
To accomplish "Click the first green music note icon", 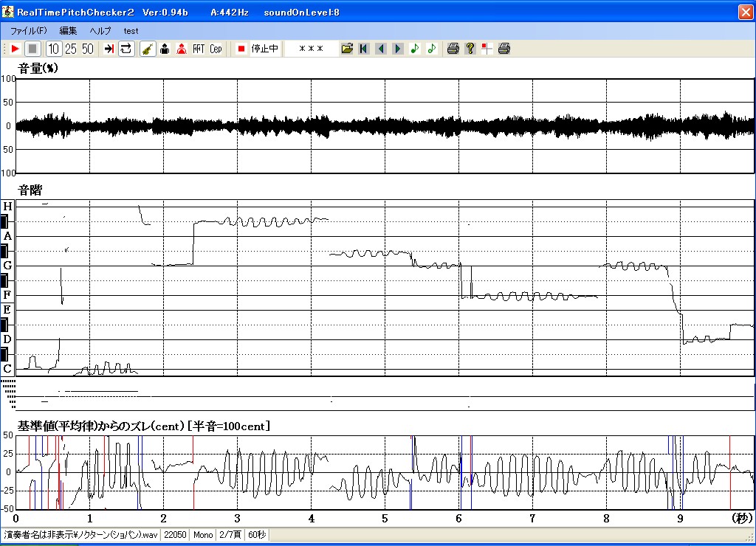I will coord(415,49).
